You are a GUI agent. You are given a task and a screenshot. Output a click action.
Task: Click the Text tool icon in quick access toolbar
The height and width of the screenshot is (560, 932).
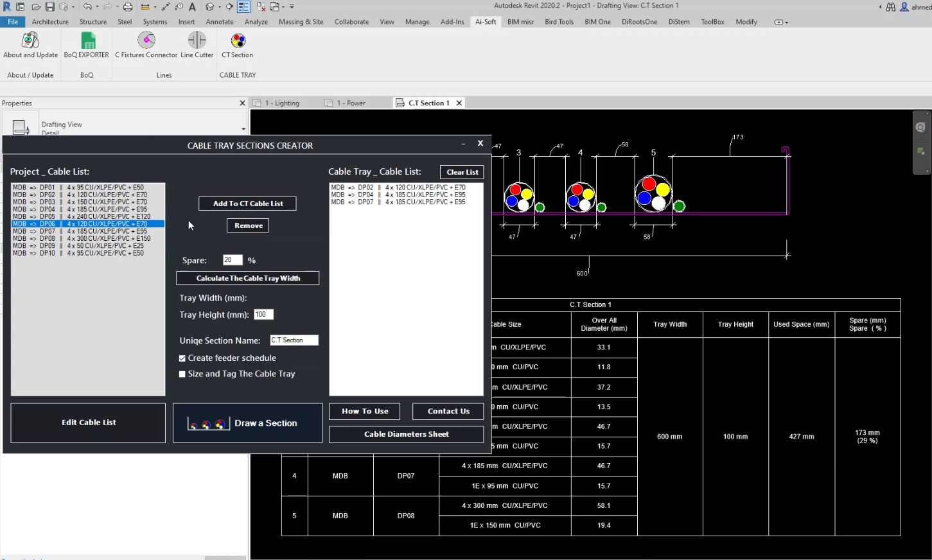[x=192, y=6]
